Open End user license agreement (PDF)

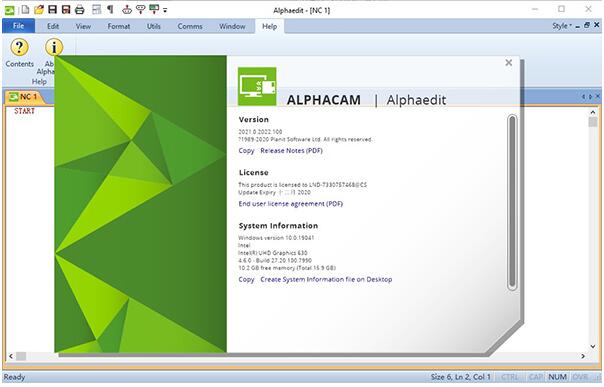pos(290,204)
